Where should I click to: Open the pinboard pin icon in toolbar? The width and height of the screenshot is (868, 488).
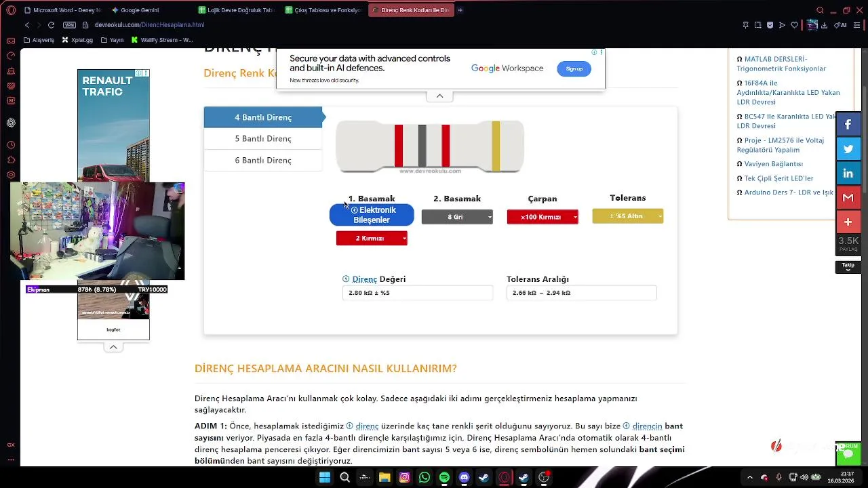coord(745,25)
